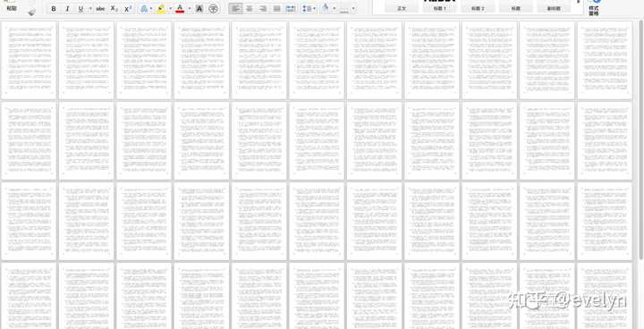Toggle underline formatting
This screenshot has width=644, height=329.
coord(80,9)
